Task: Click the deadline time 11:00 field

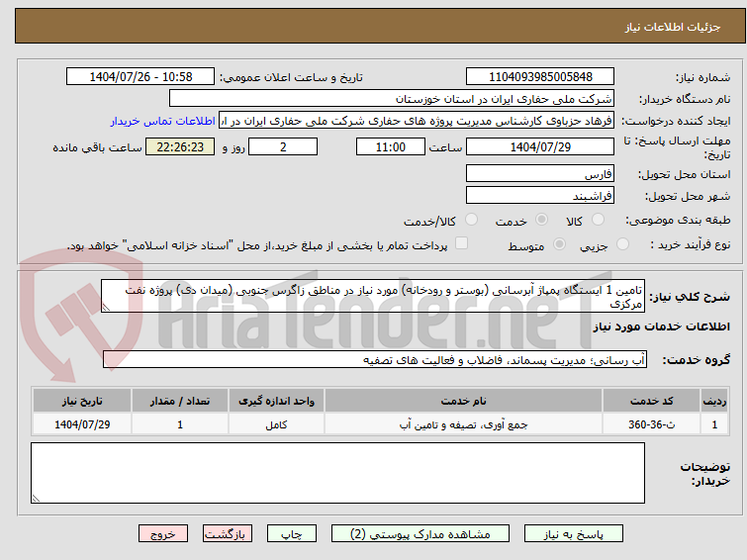Action: click(391, 146)
